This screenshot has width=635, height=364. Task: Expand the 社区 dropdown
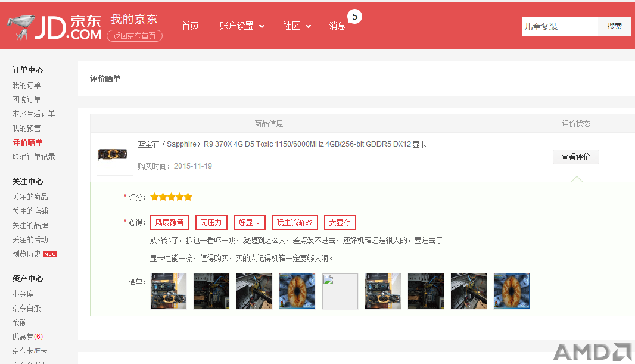(297, 26)
